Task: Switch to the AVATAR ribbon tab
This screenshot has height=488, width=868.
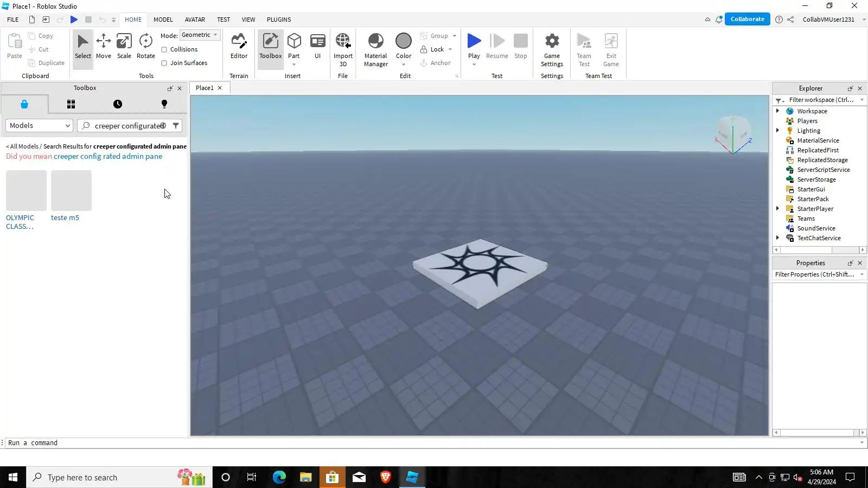Action: coord(195,20)
